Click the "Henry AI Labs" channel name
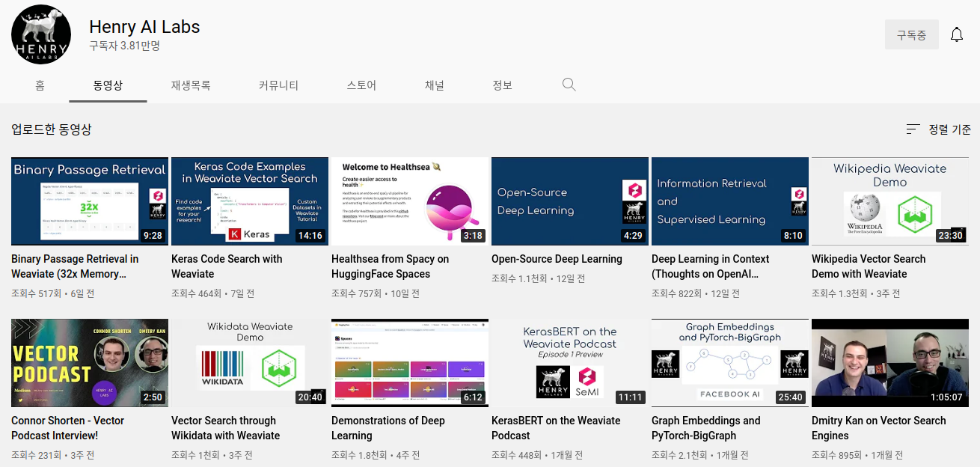 point(144,27)
